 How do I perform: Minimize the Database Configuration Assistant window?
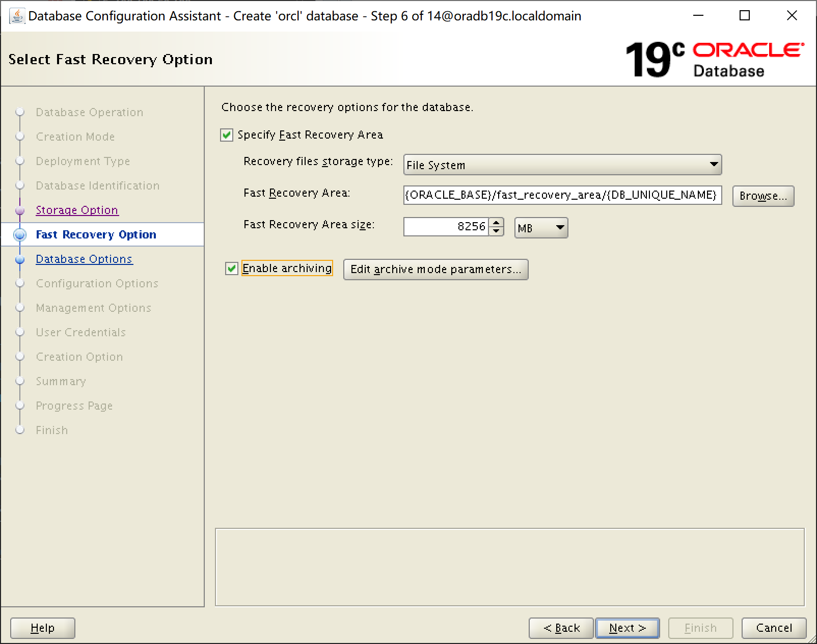point(698,16)
